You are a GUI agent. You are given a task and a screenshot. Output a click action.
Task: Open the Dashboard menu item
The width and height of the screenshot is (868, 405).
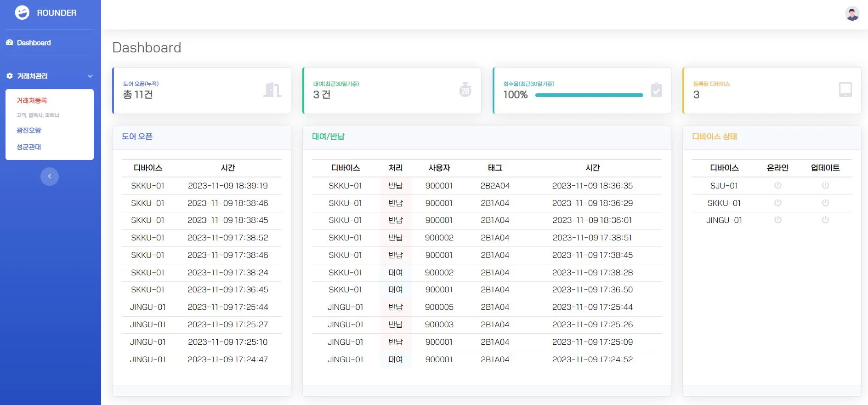click(34, 43)
